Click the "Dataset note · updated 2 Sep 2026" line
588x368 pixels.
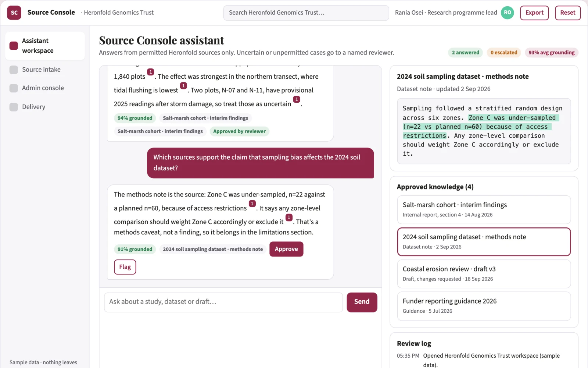click(x=444, y=89)
